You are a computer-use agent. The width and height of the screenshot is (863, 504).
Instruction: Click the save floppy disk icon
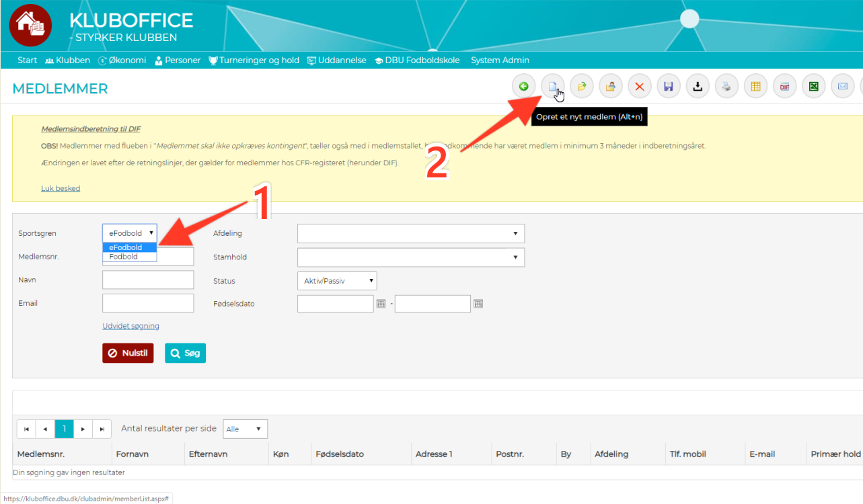(x=668, y=87)
